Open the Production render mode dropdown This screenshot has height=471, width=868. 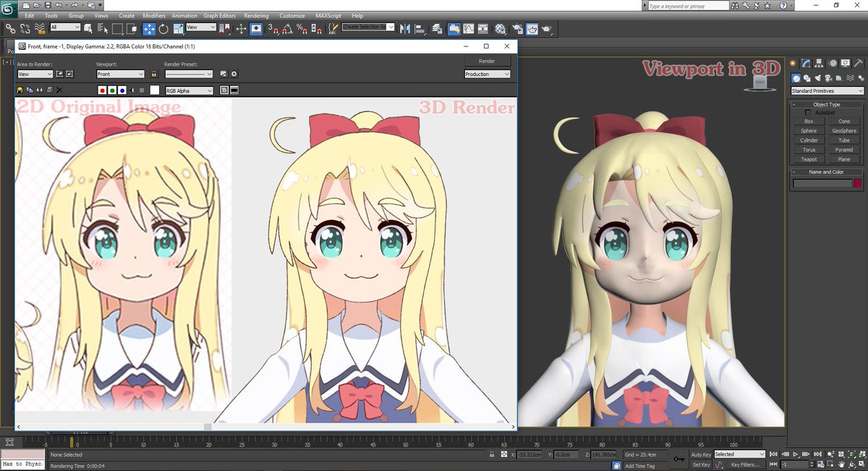click(x=488, y=74)
